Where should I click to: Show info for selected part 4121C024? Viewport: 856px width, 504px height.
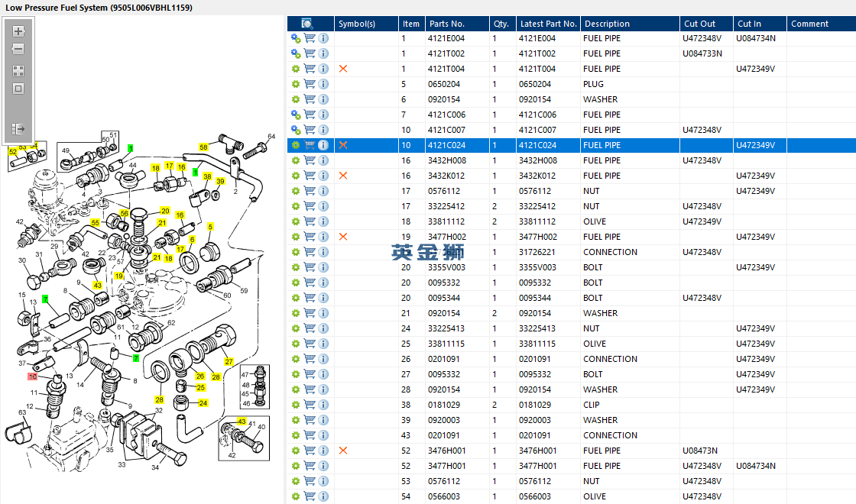(x=323, y=145)
